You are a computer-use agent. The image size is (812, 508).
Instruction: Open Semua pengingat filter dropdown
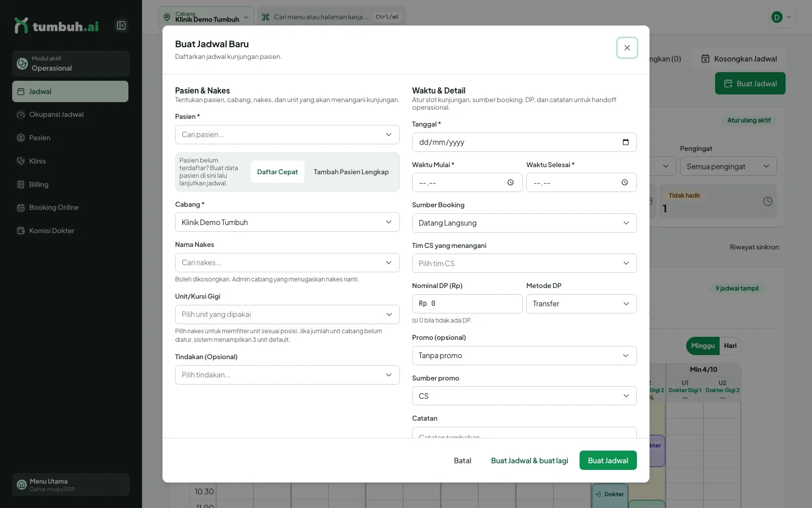728,166
